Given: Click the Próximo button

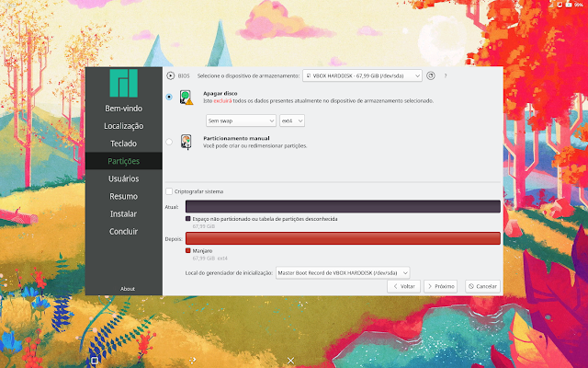Looking at the screenshot, I should pos(441,286).
